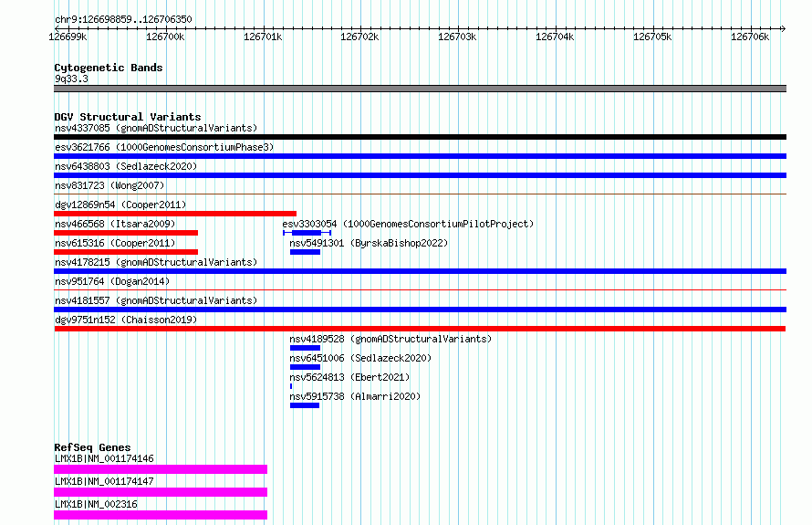Click the 126700k ruler mark

pos(165,37)
